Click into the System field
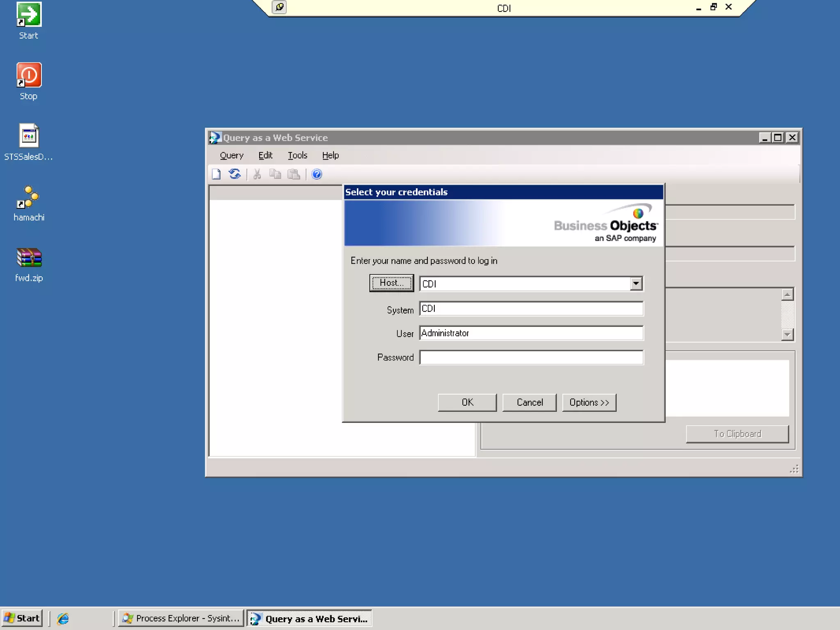Image resolution: width=840 pixels, height=630 pixels. point(532,309)
